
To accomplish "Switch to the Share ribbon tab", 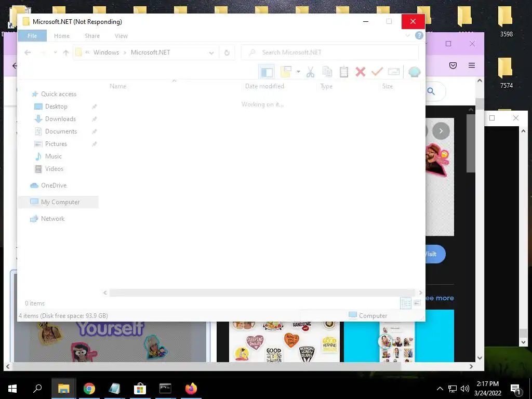I will click(x=92, y=36).
